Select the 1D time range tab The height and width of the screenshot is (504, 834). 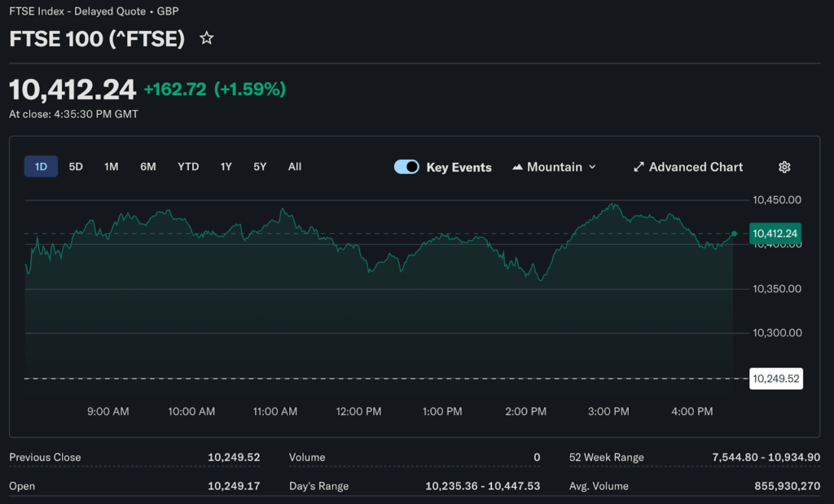click(41, 167)
